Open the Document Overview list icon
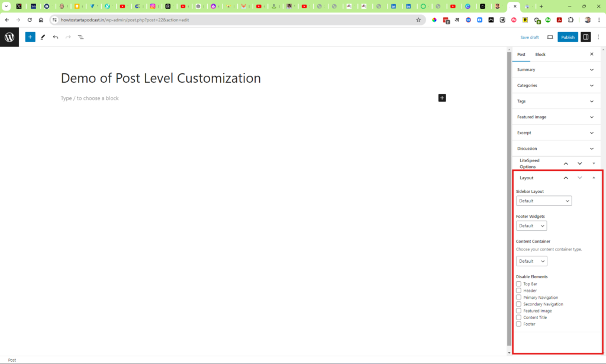 pos(80,37)
